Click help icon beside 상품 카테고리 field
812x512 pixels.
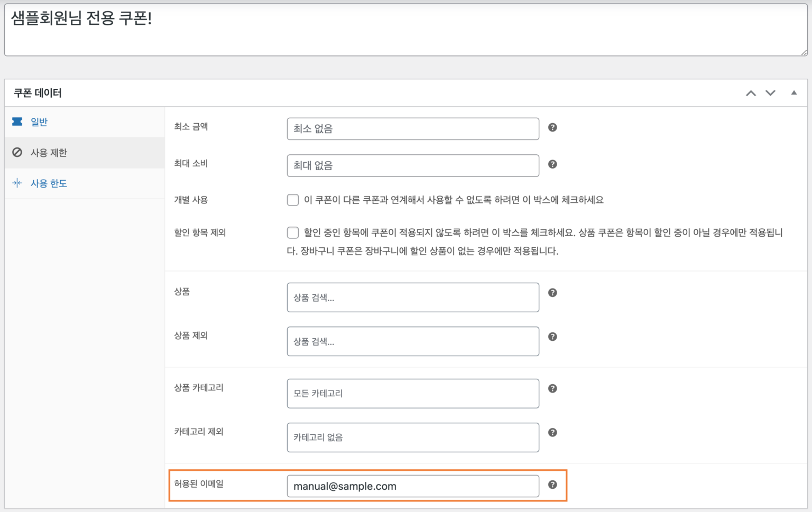pyautogui.click(x=552, y=388)
